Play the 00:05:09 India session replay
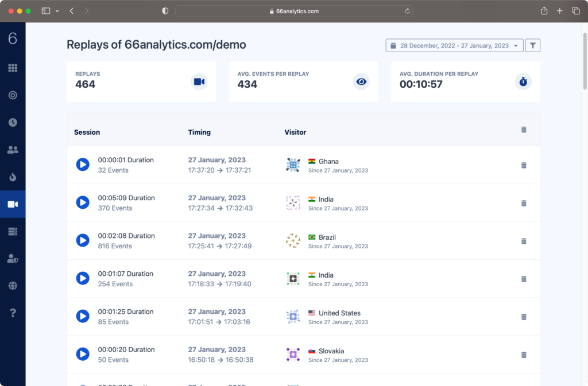Image resolution: width=588 pixels, height=386 pixels. click(x=83, y=202)
